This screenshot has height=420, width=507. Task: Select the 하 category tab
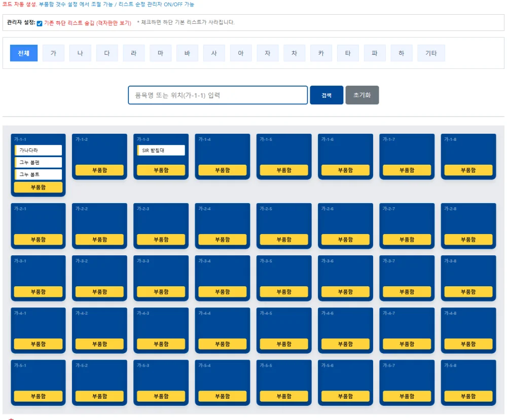click(401, 53)
